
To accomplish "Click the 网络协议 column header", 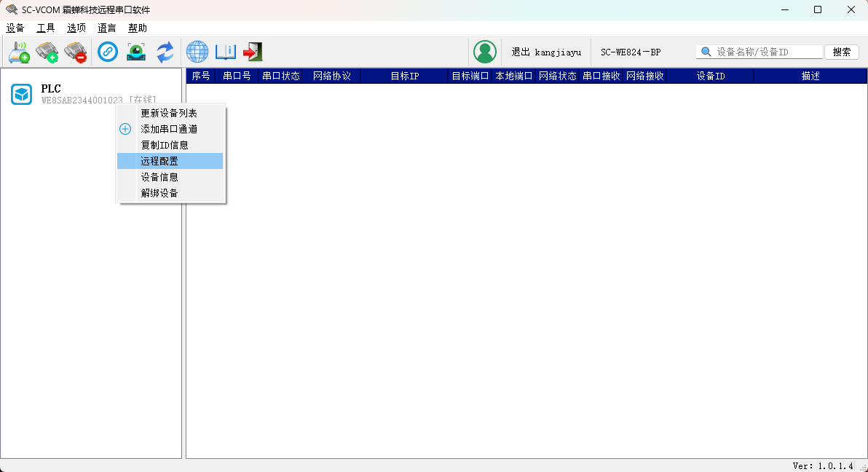I will (331, 76).
